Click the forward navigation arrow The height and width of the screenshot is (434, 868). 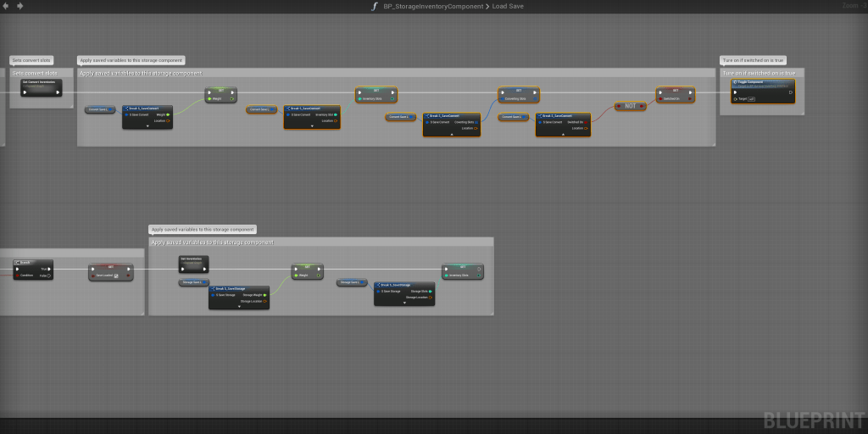click(20, 6)
